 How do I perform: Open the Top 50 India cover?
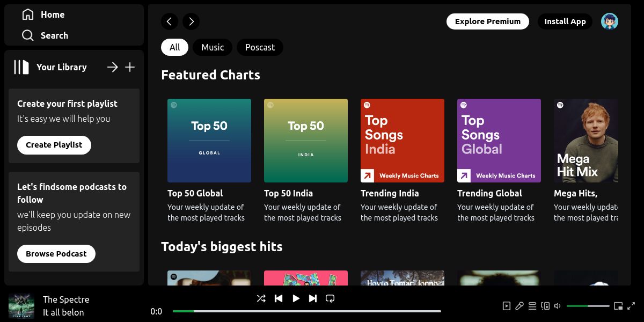pos(306,141)
